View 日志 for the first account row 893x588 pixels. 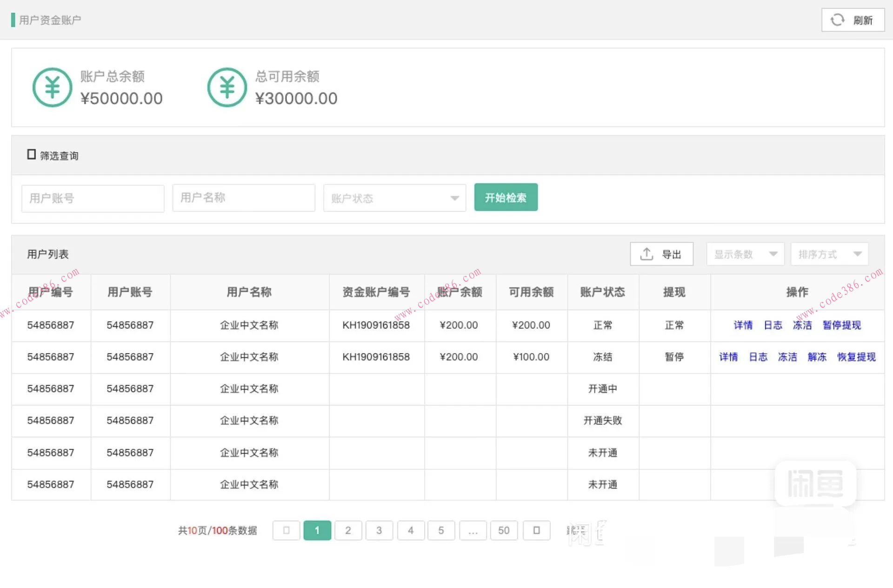pos(773,325)
